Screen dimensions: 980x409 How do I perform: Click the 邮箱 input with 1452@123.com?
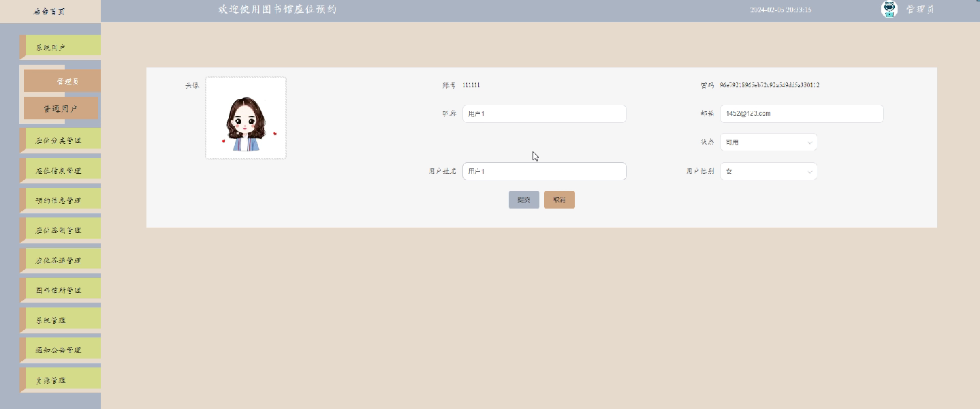(x=802, y=114)
